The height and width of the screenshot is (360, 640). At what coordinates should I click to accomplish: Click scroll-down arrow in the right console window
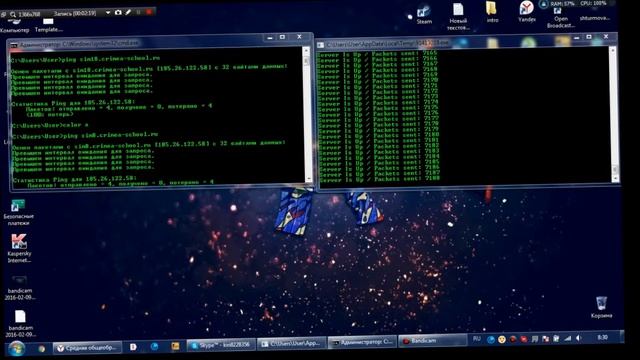(x=616, y=178)
